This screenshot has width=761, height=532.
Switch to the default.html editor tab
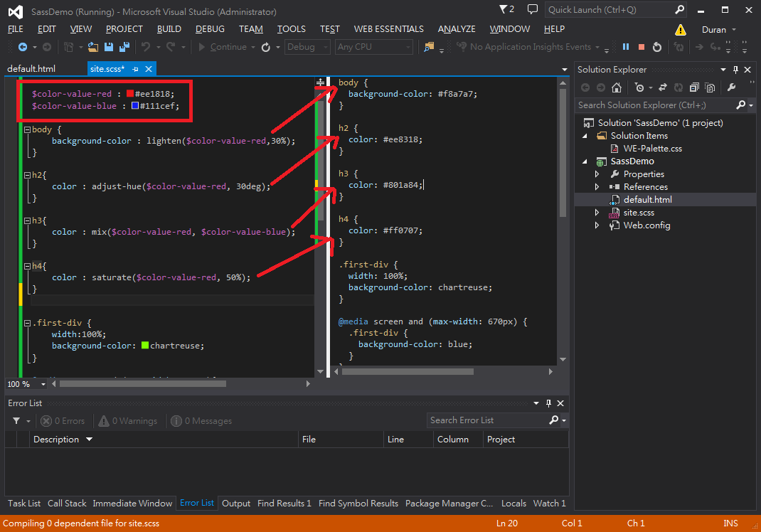(31, 69)
